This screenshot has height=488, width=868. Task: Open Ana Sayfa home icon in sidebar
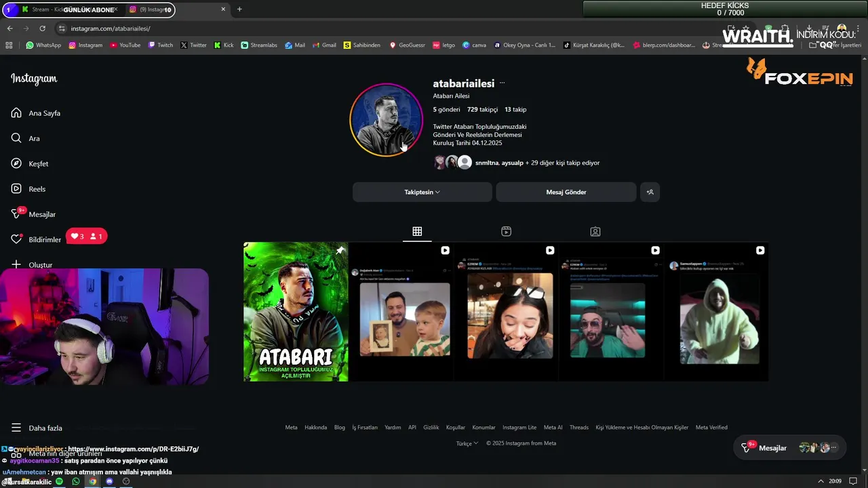[16, 113]
